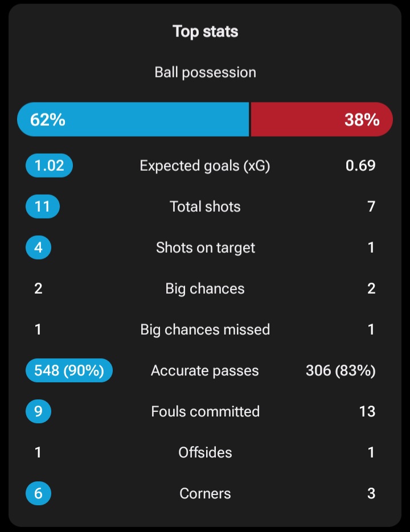Screen dimensions: 410x532
Task: Open the Accurate passes stat
Action: (x=205, y=370)
